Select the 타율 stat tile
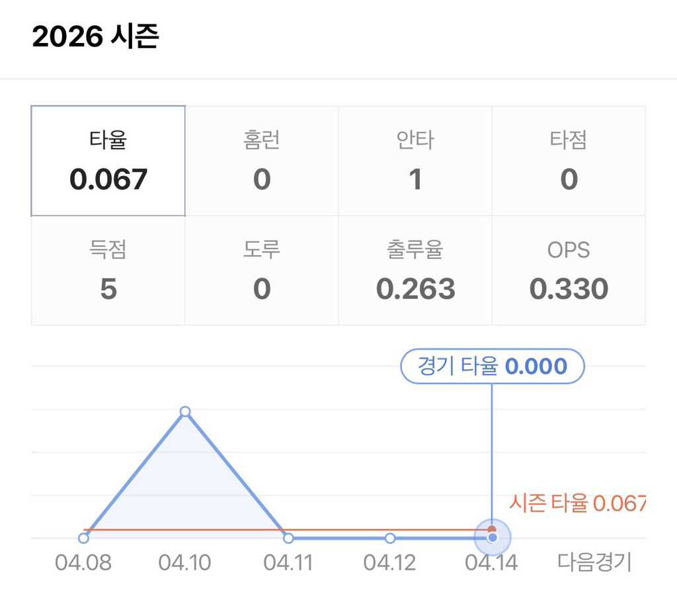 tap(108, 161)
